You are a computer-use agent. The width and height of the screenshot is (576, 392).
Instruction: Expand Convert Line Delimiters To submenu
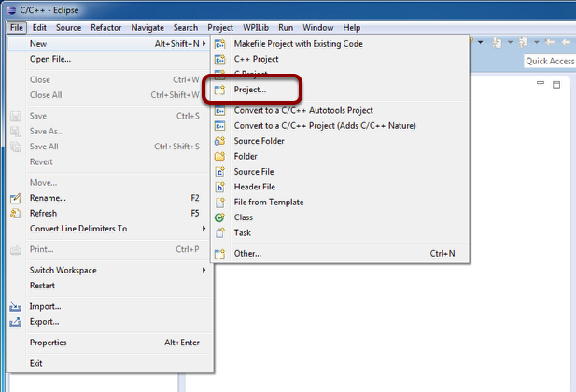[108, 229]
